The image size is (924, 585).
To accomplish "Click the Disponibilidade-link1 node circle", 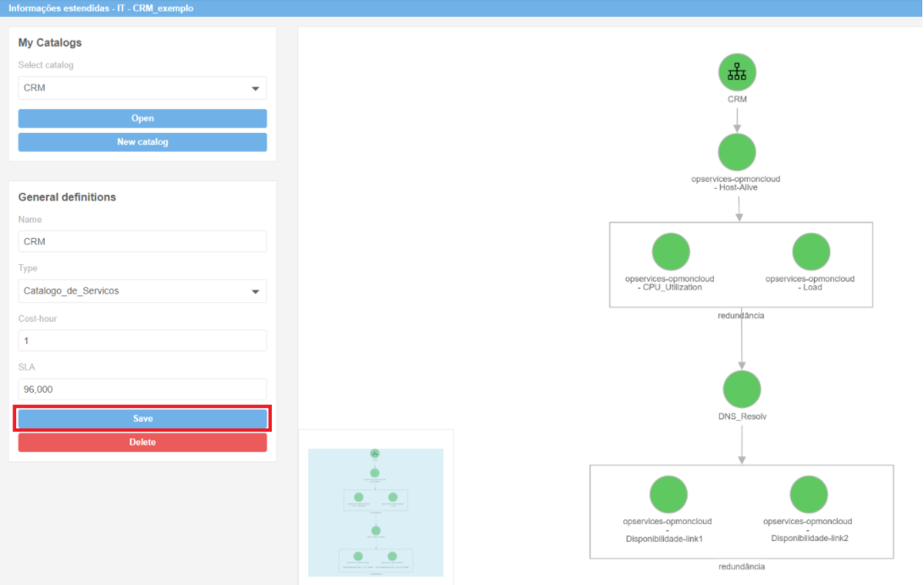I will tap(668, 494).
